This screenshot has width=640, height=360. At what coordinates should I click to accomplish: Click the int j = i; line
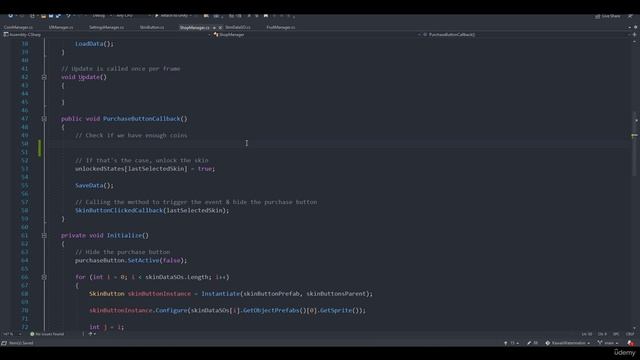tap(107, 327)
